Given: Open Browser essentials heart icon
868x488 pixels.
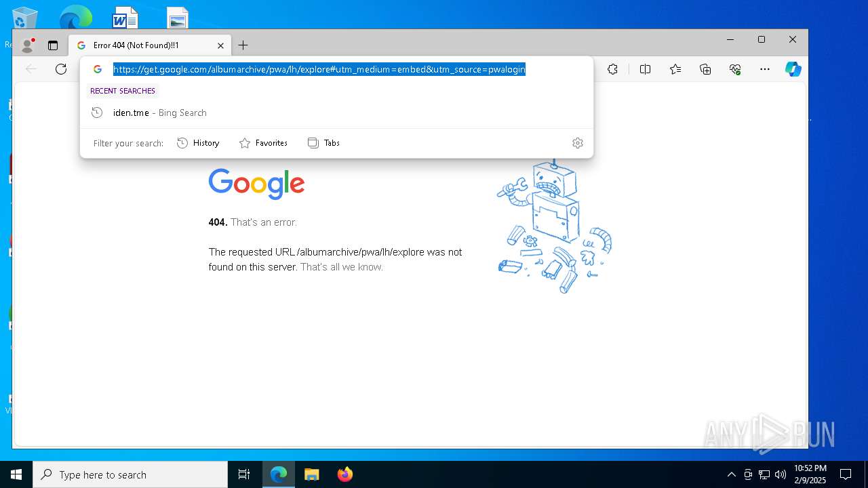Looking at the screenshot, I should point(735,69).
